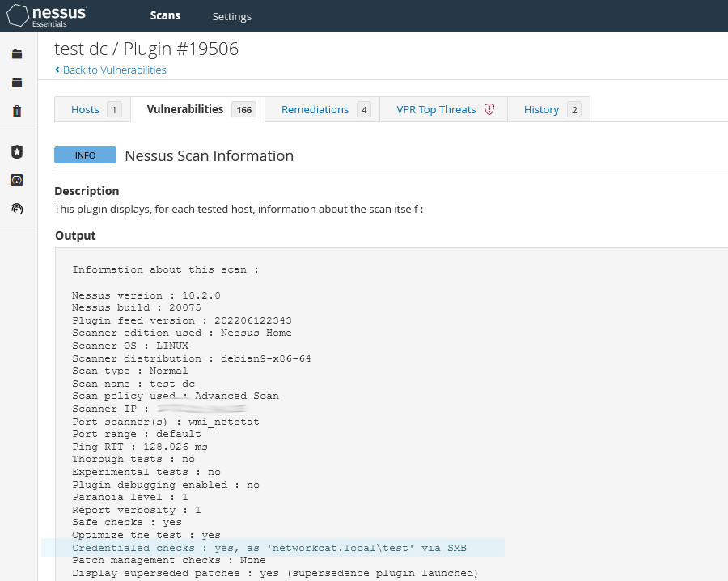
Task: Click the 'Experimental tests : no' line
Action: point(146,472)
